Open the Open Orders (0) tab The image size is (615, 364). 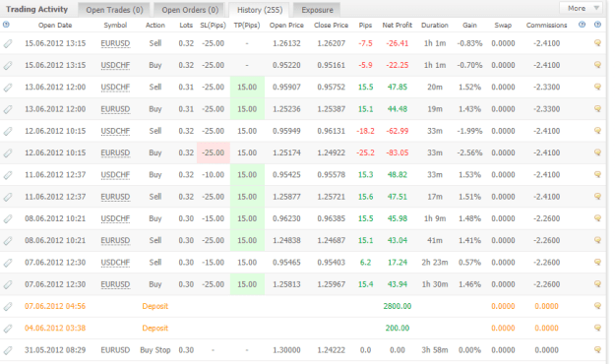[190, 10]
